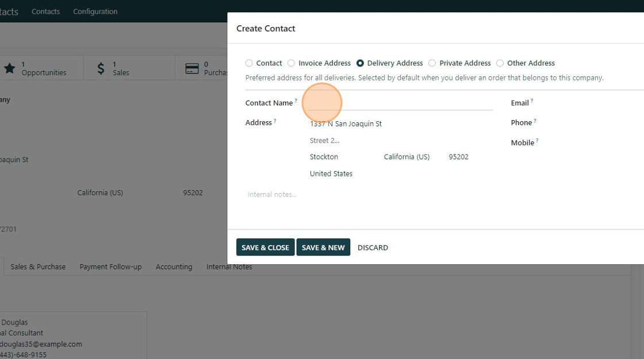Click the Douglas contact card name
The image size is (644, 359).
coord(14,322)
